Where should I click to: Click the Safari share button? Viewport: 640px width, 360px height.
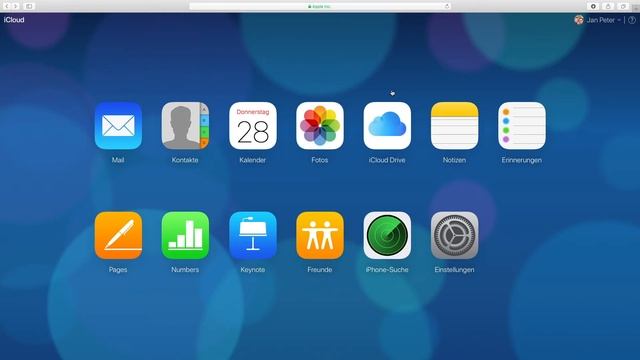click(608, 6)
